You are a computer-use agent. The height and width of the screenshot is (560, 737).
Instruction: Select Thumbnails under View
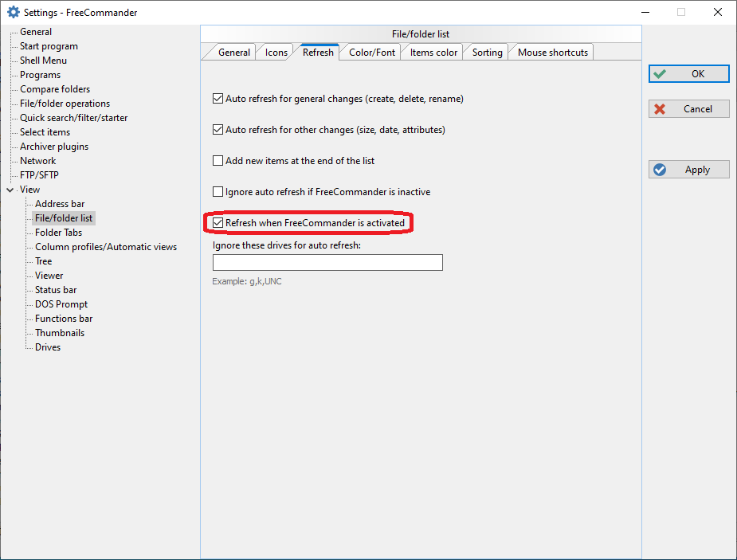pos(59,333)
